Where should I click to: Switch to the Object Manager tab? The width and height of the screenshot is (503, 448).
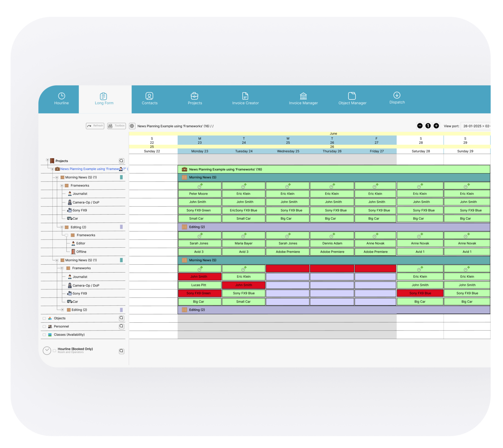click(352, 99)
